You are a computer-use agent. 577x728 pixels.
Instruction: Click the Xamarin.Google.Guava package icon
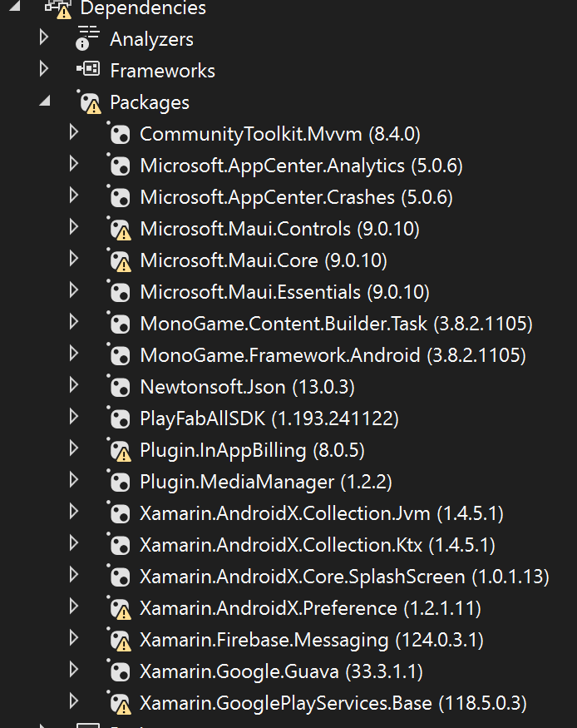click(120, 671)
